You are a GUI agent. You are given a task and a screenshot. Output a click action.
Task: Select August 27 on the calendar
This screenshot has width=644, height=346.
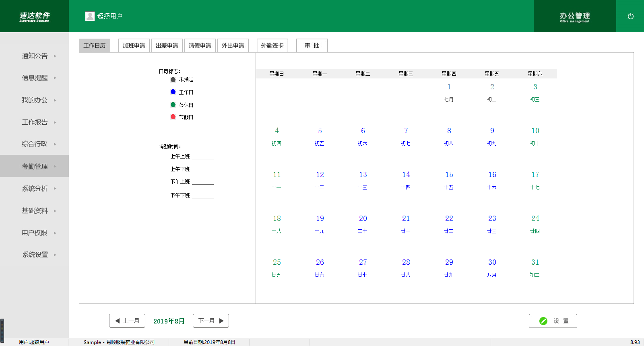(x=363, y=262)
